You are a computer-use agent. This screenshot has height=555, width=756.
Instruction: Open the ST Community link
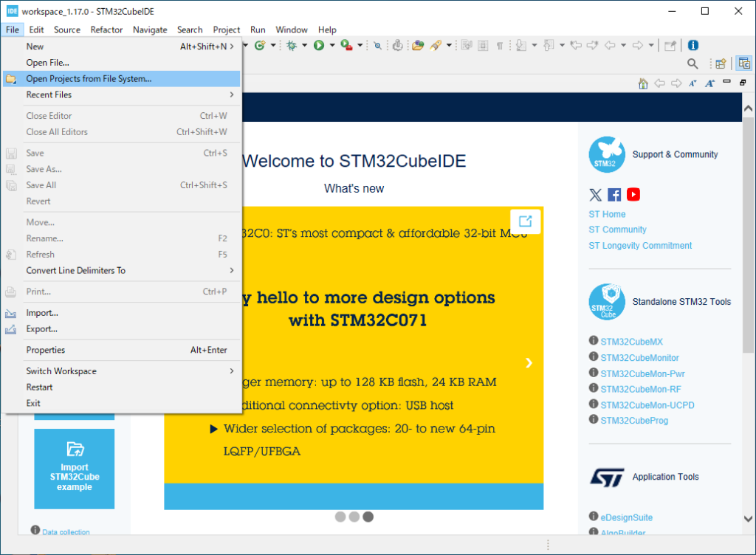point(617,230)
